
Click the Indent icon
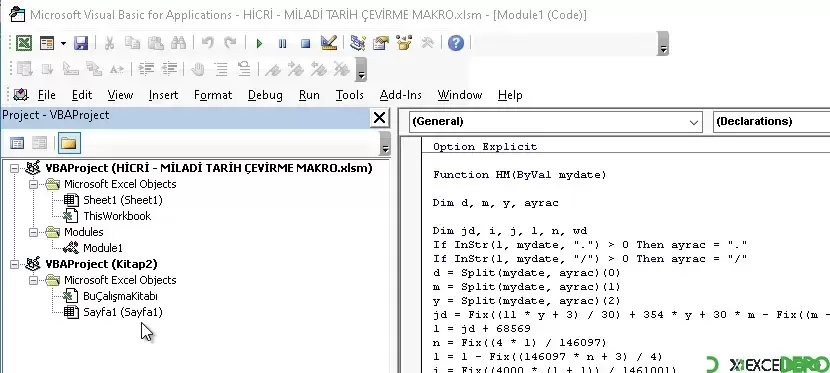(146, 69)
